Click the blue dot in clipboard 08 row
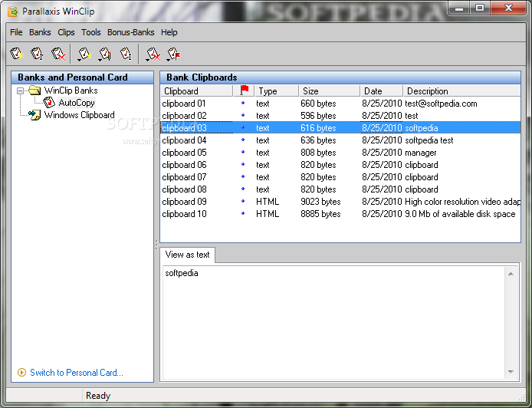This screenshot has height=408, width=532. click(242, 189)
